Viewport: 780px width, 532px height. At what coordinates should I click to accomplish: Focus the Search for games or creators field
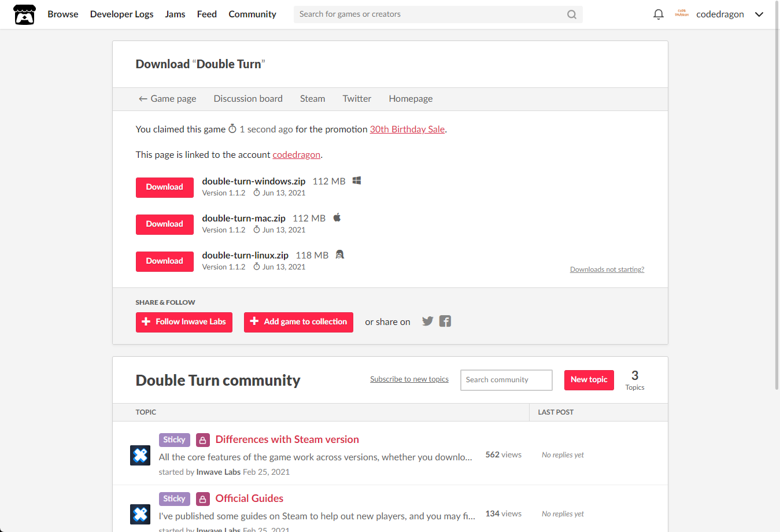click(438, 14)
